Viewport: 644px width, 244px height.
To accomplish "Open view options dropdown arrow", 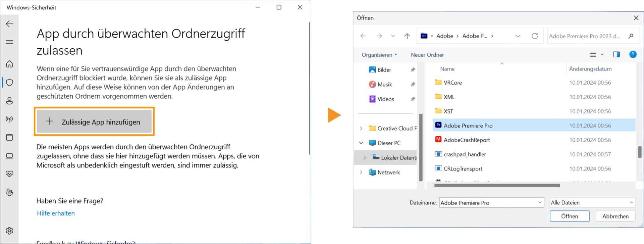I will pyautogui.click(x=602, y=54).
